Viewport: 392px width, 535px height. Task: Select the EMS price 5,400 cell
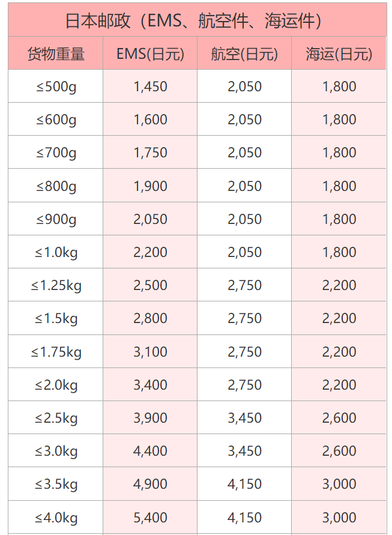pyautogui.click(x=150, y=518)
